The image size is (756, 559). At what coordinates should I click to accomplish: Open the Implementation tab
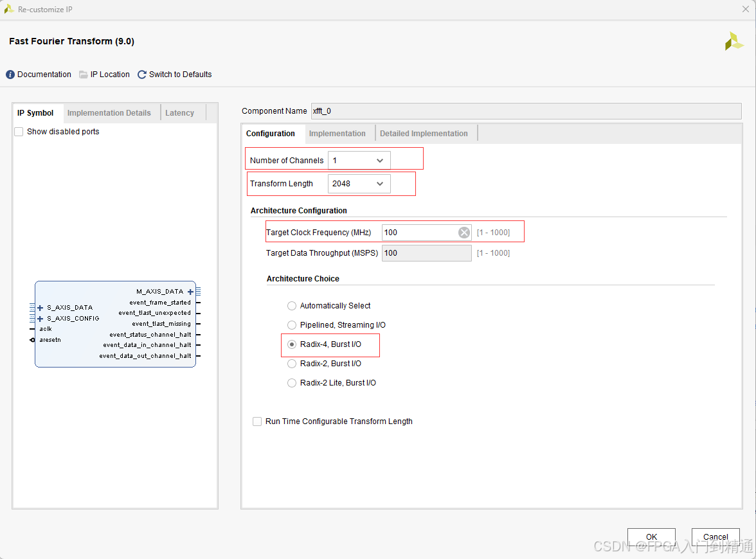point(337,134)
